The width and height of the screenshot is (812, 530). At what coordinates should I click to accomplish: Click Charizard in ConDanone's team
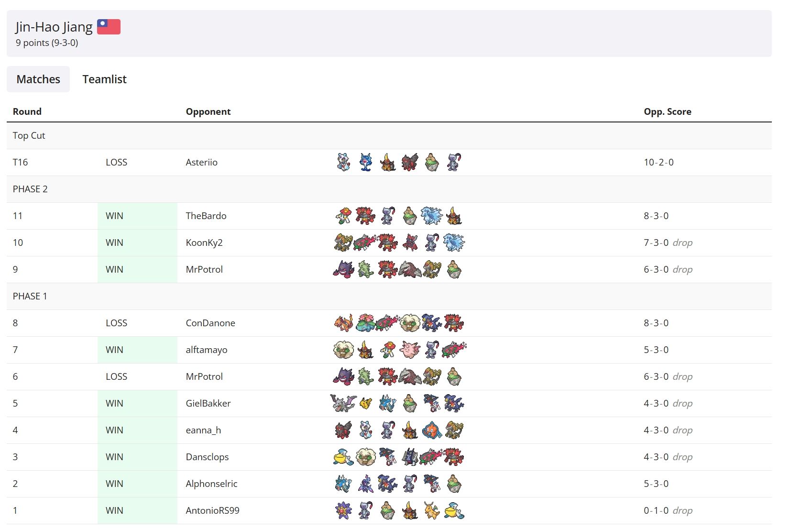click(x=343, y=323)
